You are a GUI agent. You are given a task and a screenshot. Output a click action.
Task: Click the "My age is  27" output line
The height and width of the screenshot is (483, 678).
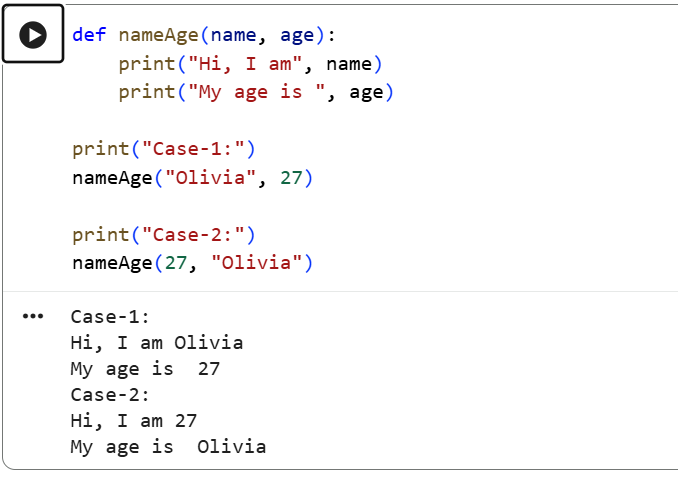[145, 369]
